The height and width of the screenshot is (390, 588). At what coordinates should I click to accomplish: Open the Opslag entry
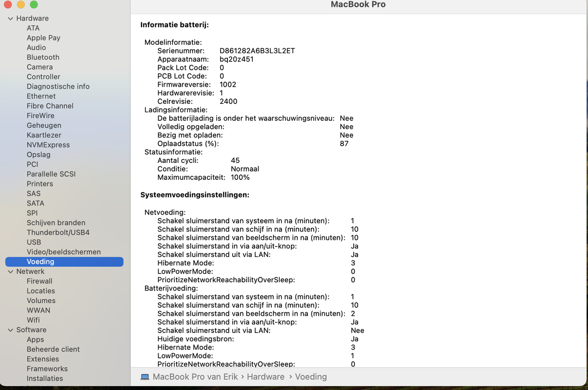click(x=39, y=155)
